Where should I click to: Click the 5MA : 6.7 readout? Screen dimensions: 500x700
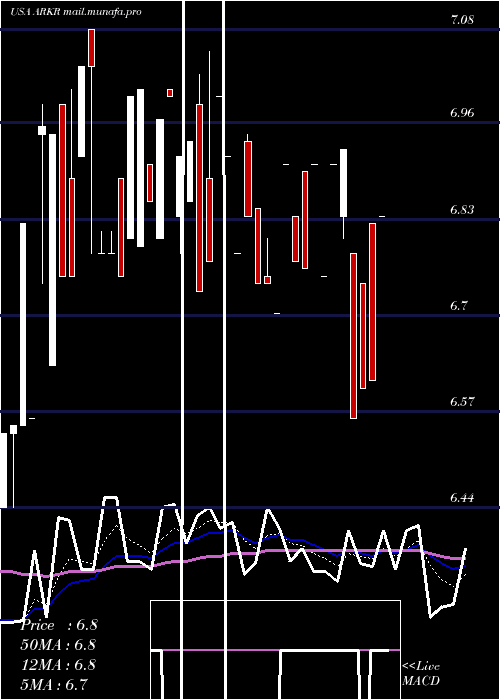(x=54, y=684)
